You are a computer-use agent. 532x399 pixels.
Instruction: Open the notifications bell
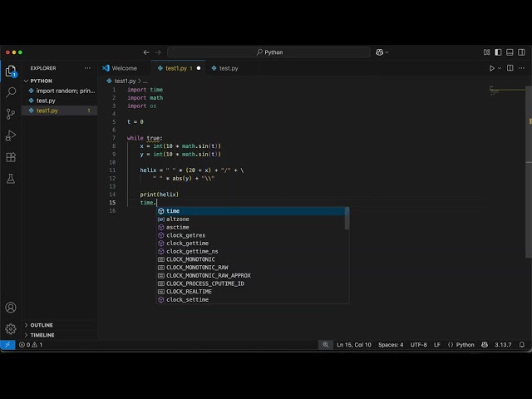pyautogui.click(x=522, y=345)
